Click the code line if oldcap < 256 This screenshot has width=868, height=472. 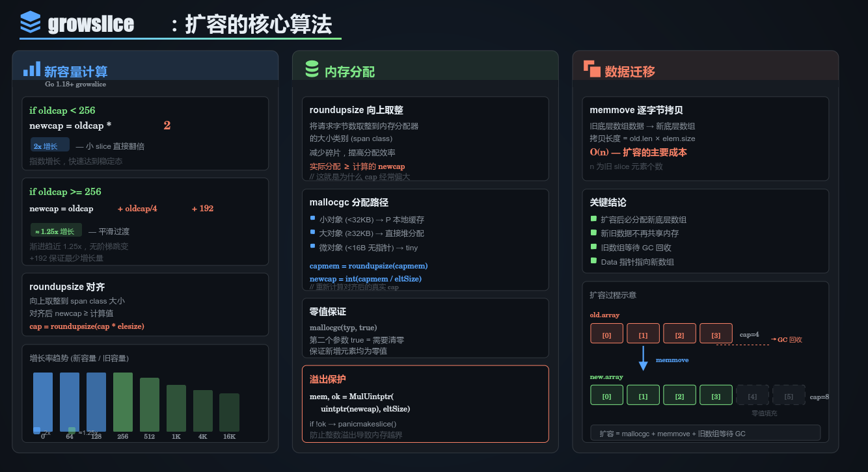click(x=62, y=111)
